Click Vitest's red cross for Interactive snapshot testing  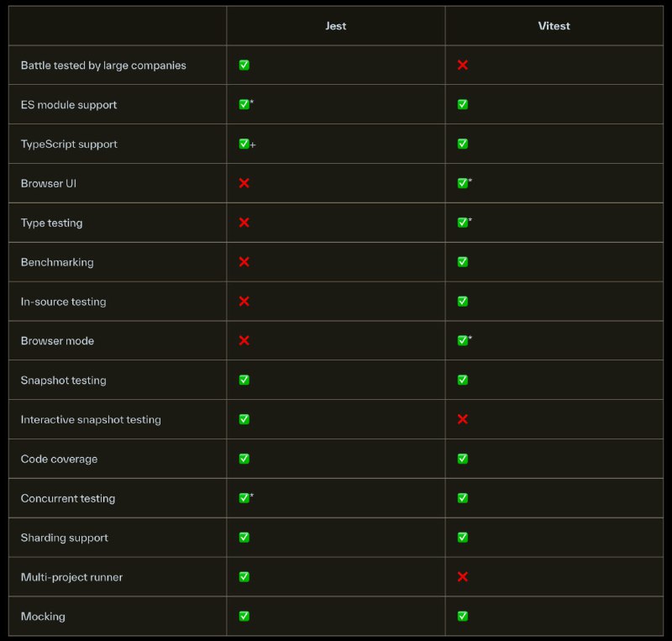462,419
